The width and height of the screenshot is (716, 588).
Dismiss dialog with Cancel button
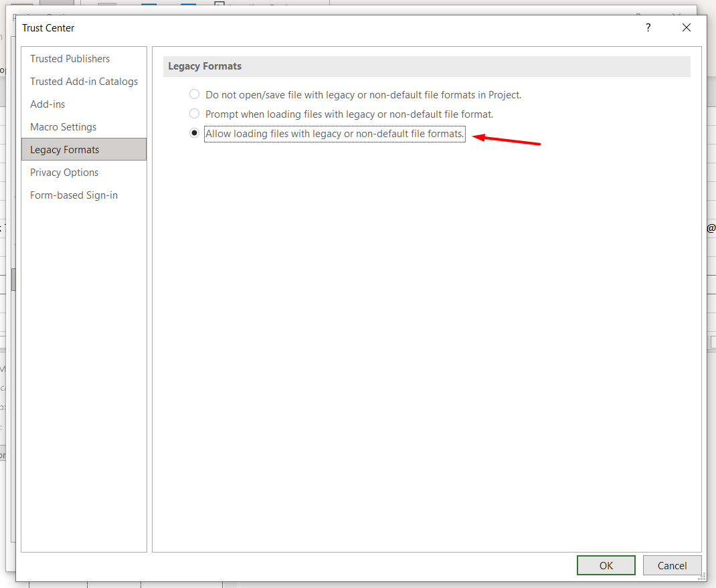click(672, 565)
